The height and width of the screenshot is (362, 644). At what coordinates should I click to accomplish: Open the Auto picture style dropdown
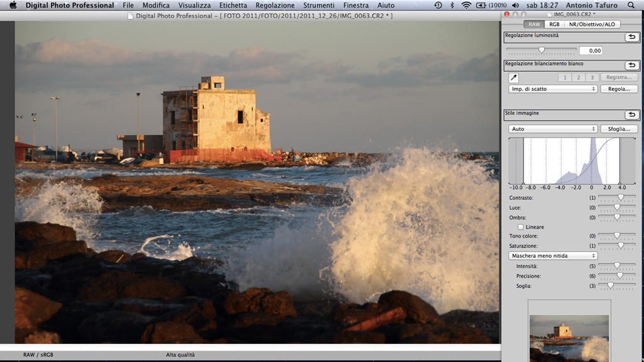pyautogui.click(x=553, y=129)
